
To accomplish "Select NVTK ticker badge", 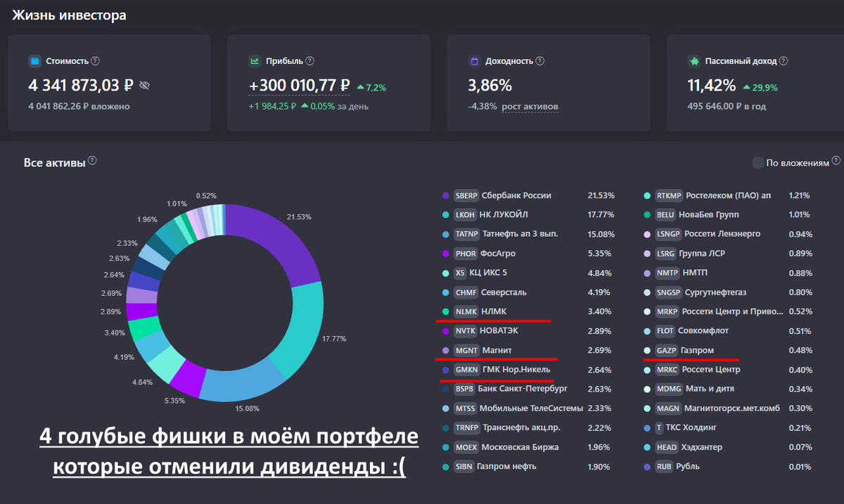I will 466,330.
